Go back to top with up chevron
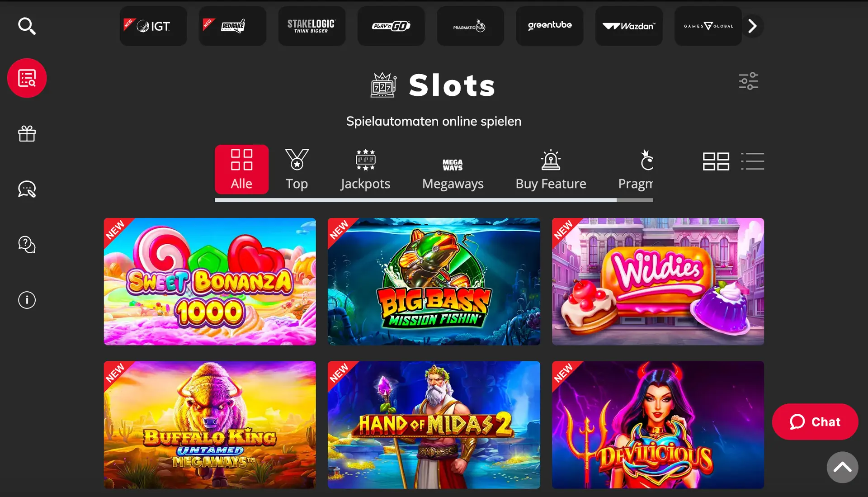The image size is (868, 497). coord(842,467)
